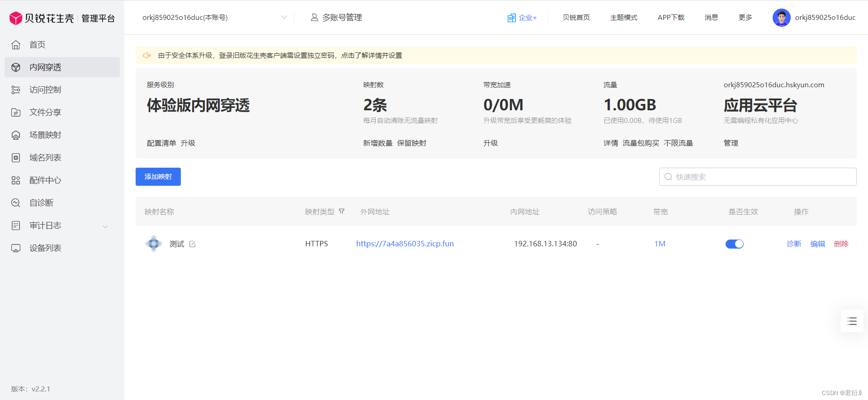
Task: Click the 贝锐花生壳 logo icon
Action: pos(16,18)
